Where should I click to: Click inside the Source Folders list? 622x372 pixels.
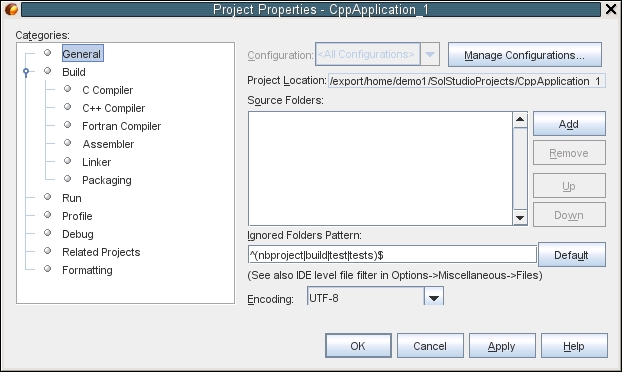tap(380, 169)
